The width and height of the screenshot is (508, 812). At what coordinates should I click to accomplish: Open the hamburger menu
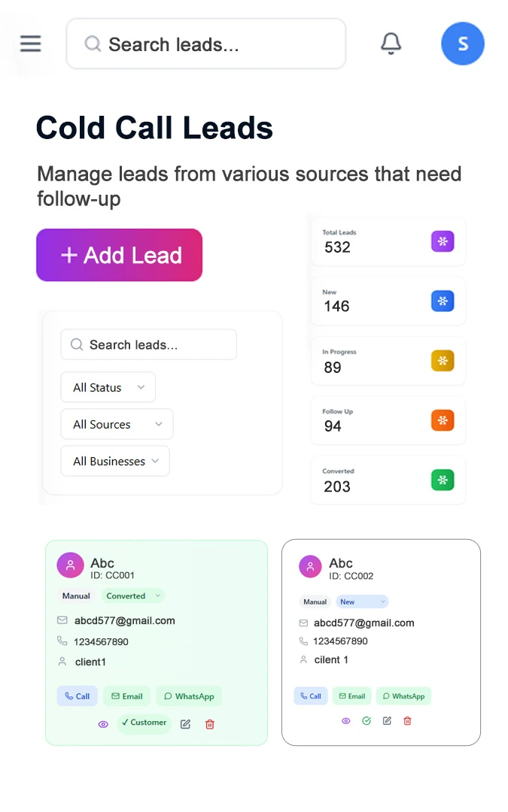[x=31, y=44]
